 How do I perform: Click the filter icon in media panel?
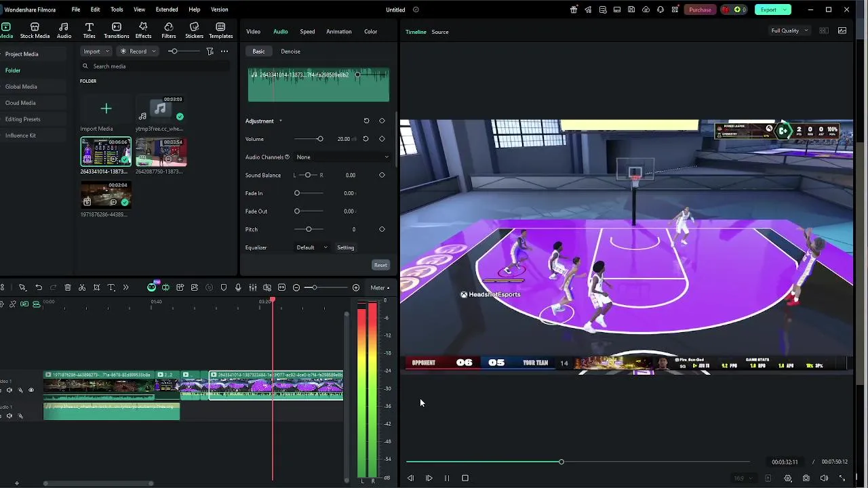pyautogui.click(x=210, y=52)
